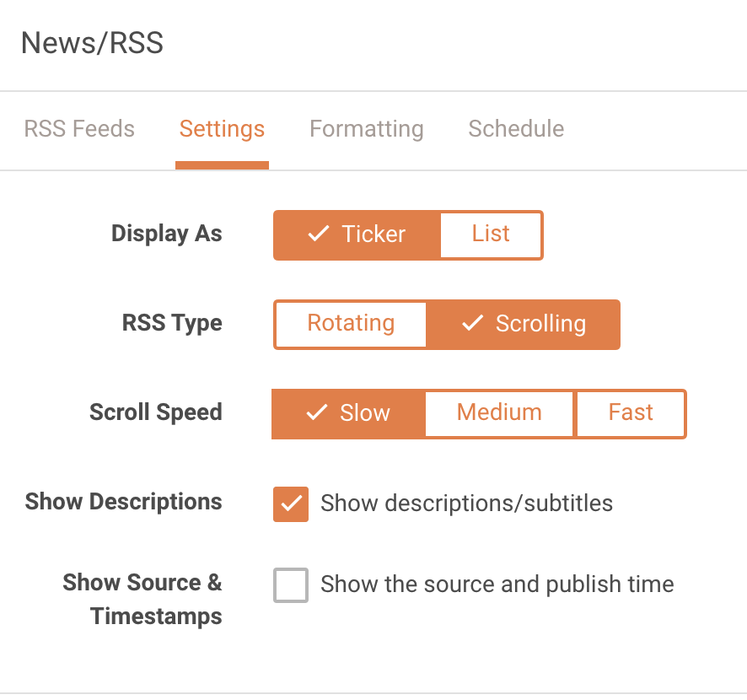This screenshot has height=700, width=747.
Task: Set scroll speed to Slow
Action: (347, 413)
